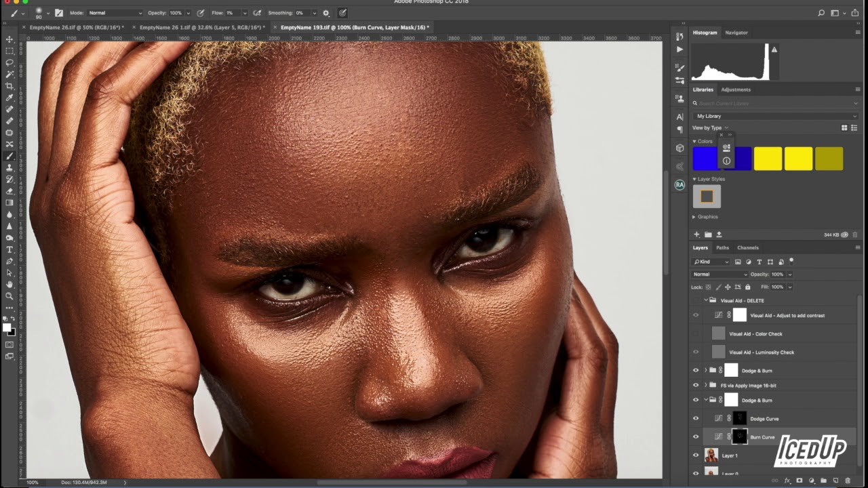Hide the FS via Apply Image group

point(695,385)
